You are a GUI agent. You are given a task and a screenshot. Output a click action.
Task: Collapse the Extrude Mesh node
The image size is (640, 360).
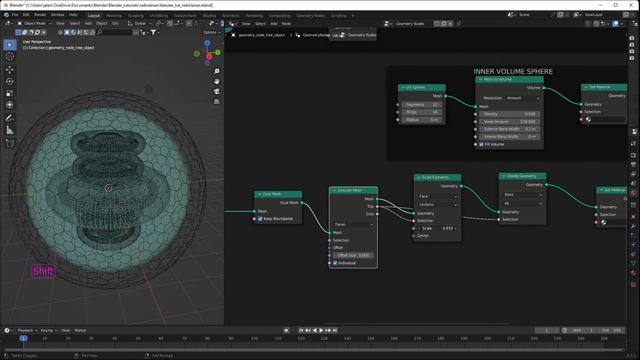tap(334, 190)
